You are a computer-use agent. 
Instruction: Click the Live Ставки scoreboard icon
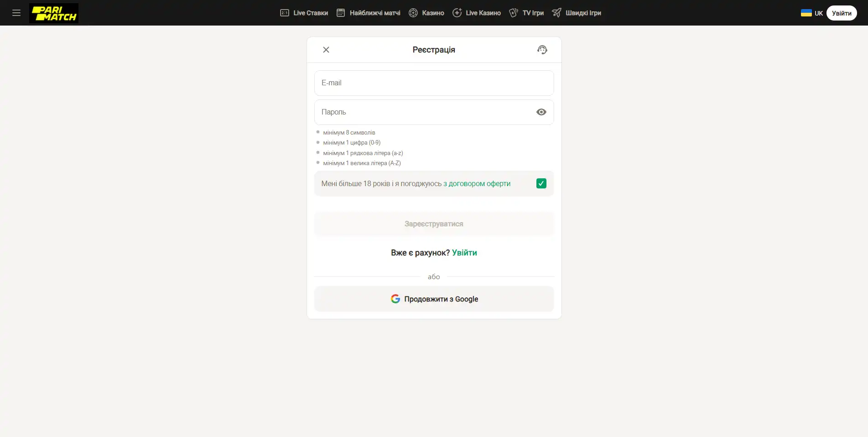click(285, 13)
